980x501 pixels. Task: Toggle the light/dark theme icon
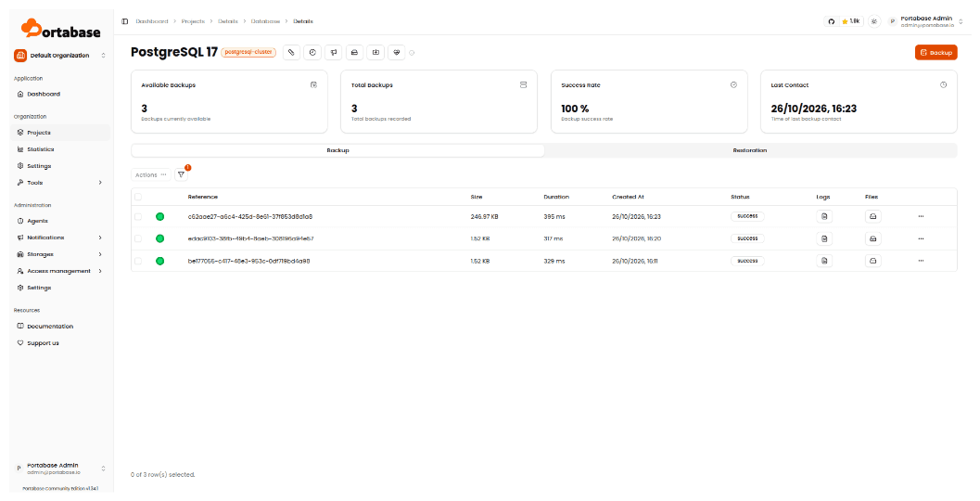point(873,21)
